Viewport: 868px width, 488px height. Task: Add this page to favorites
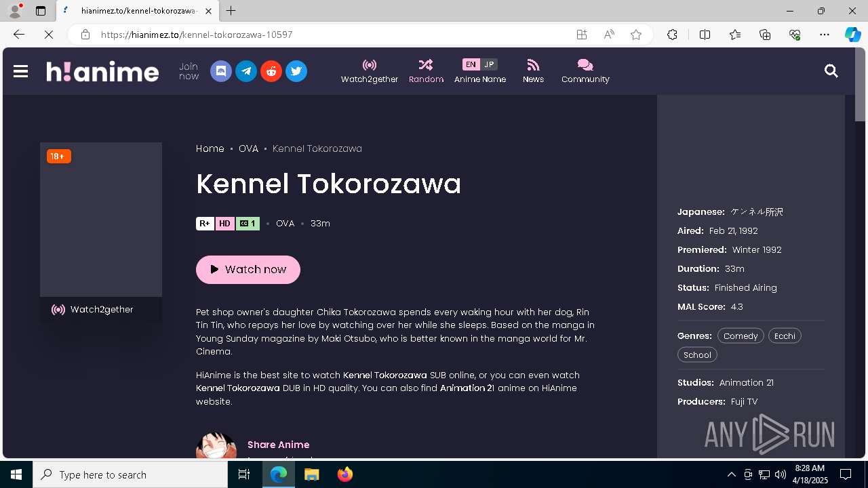(x=636, y=35)
